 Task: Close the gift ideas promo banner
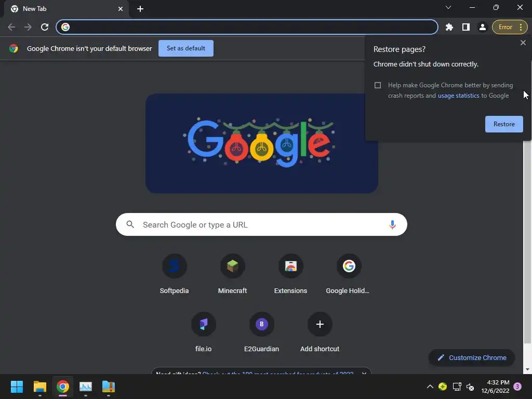pyautogui.click(x=364, y=373)
